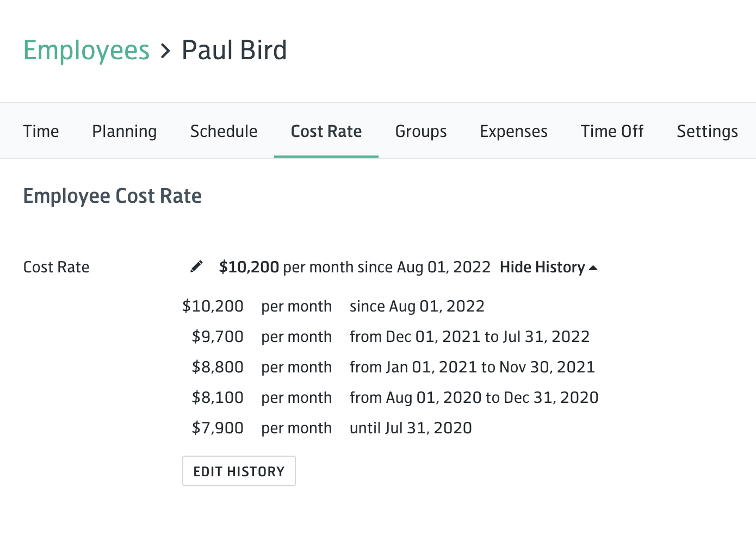Navigate back via the Employees breadcrumb link
The image size is (756, 535).
[86, 50]
